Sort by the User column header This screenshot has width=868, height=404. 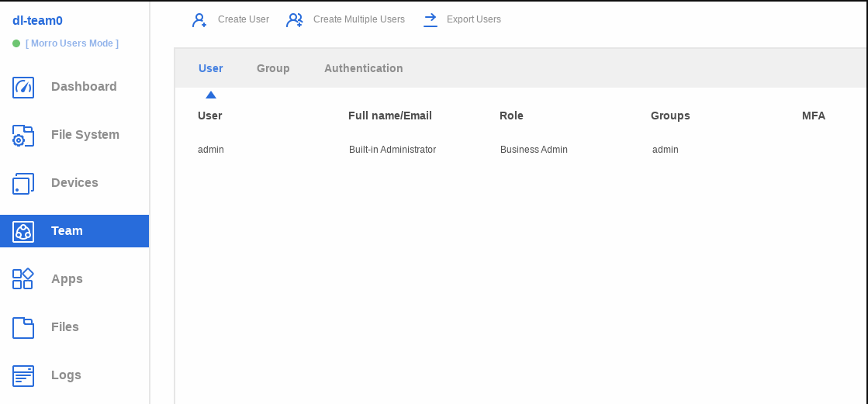click(x=210, y=116)
